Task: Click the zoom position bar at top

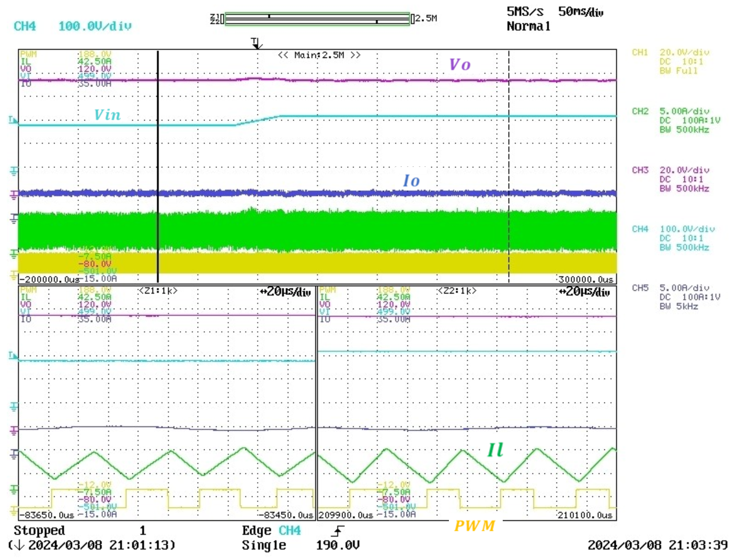Action: (x=317, y=19)
